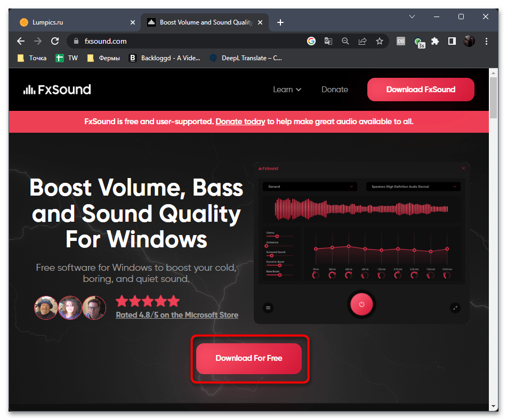The image size is (507, 420).
Task: Toggle the browser side panel
Action: pyautogui.click(x=452, y=41)
